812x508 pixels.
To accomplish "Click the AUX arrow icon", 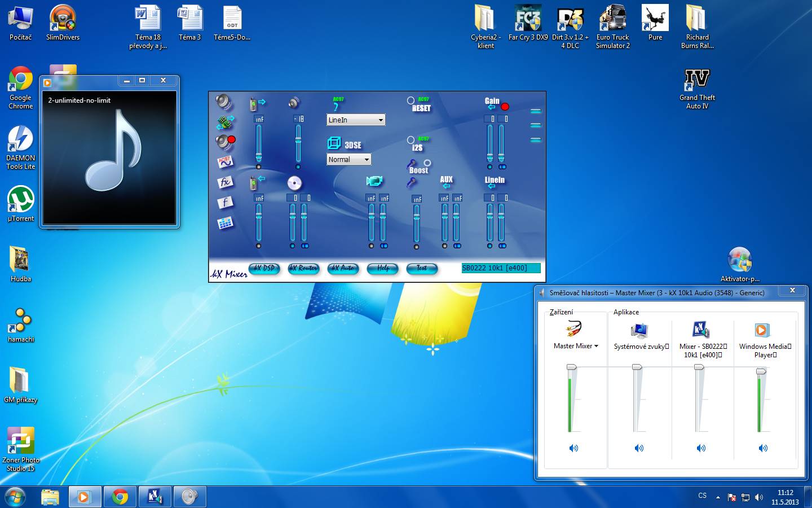I will point(446,186).
